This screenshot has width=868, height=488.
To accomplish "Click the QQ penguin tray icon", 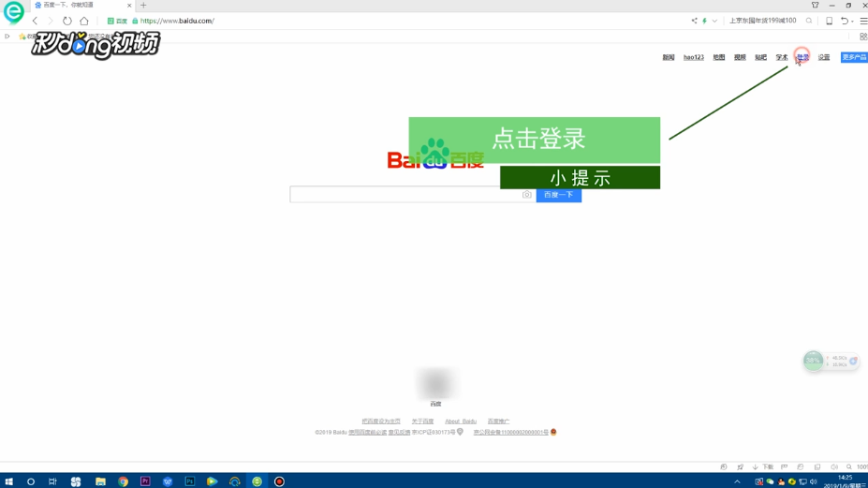I will pyautogui.click(x=781, y=481).
